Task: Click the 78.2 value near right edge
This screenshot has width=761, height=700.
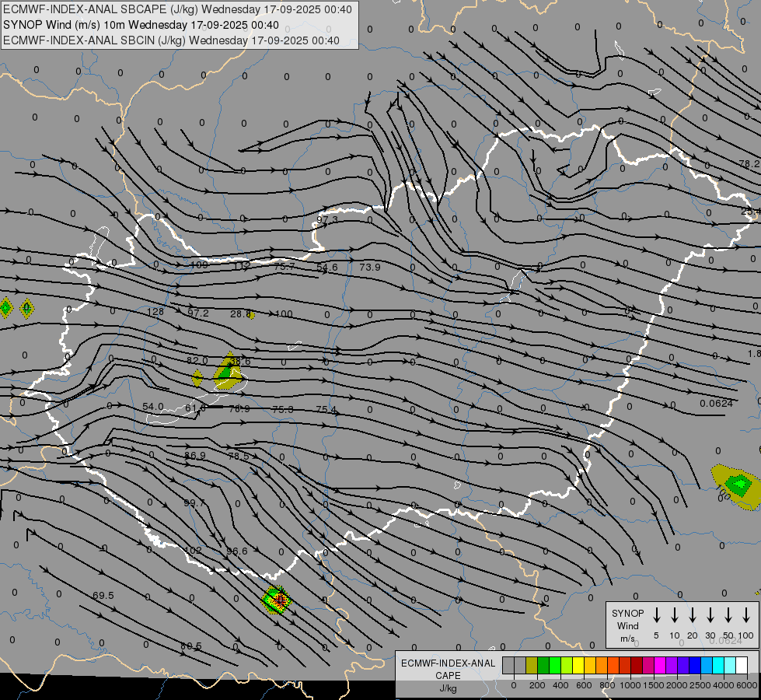Action: 749,164
